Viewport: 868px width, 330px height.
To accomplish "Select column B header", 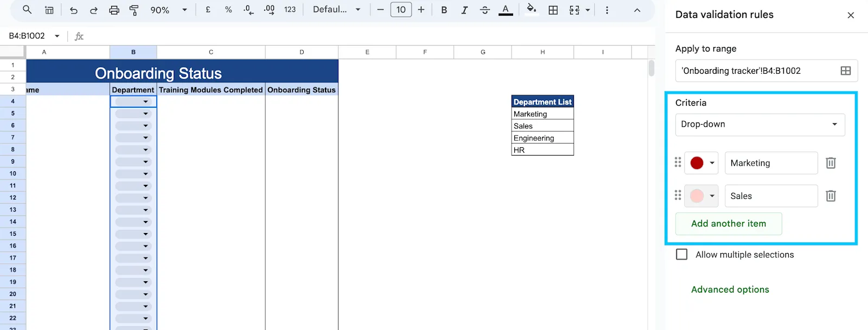I will pos(133,52).
